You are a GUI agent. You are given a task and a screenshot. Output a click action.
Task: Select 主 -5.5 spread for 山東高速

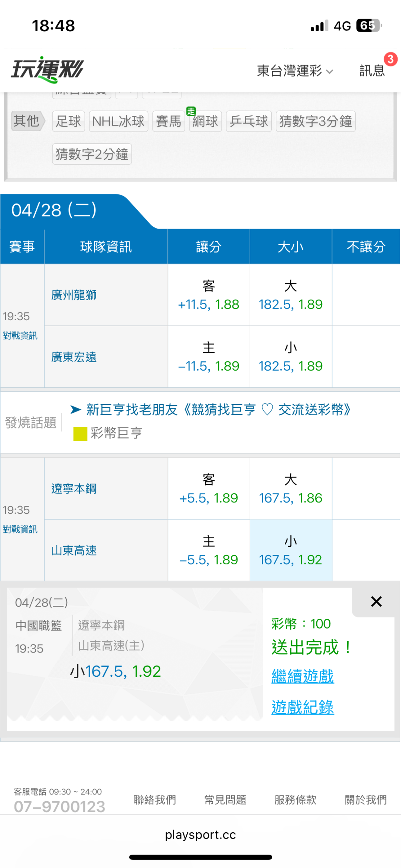(209, 550)
